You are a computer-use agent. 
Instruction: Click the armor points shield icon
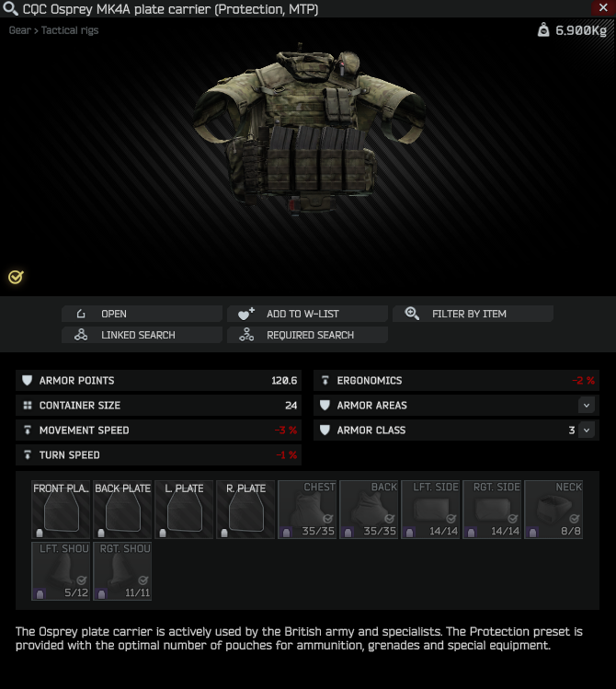pyautogui.click(x=28, y=381)
